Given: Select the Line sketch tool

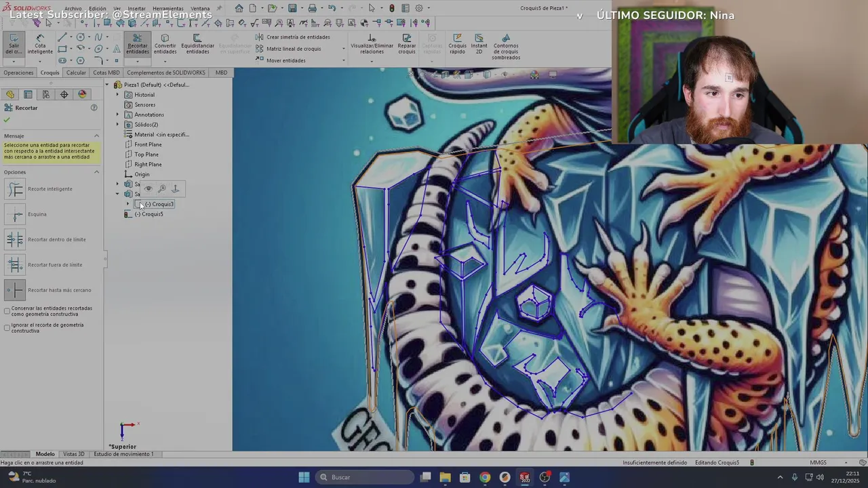Looking at the screenshot, I should (x=62, y=37).
